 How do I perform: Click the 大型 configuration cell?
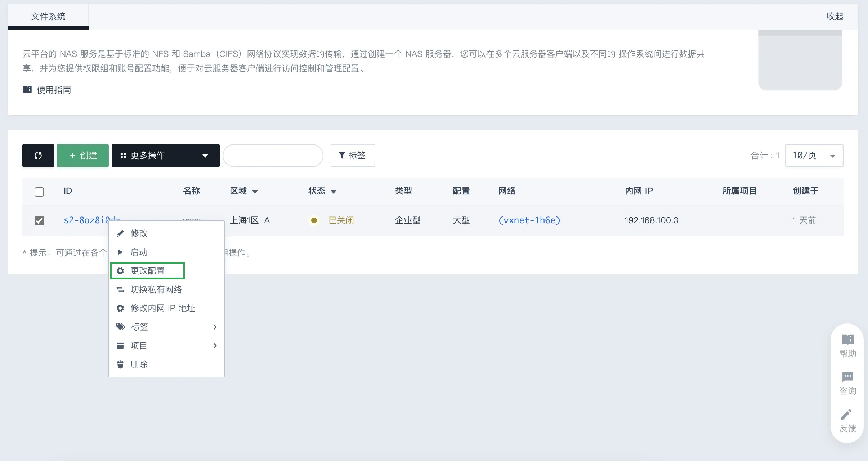tap(461, 220)
